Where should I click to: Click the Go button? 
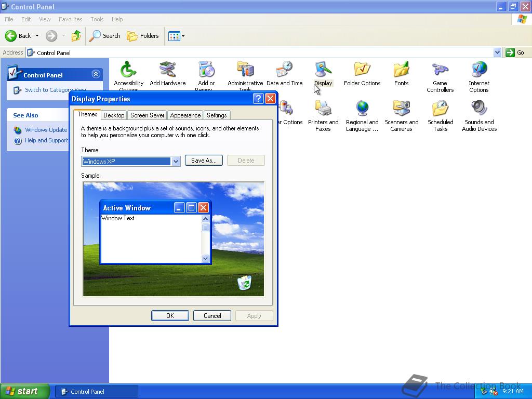(515, 52)
